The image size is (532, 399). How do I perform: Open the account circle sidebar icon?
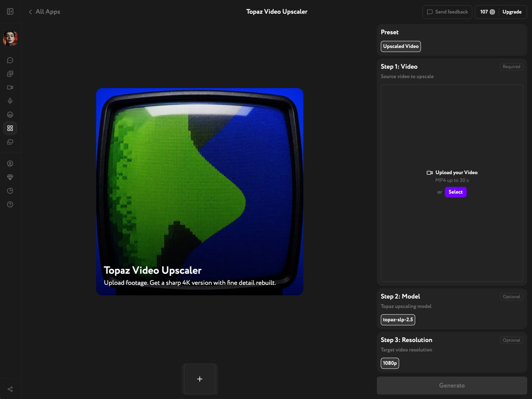(x=10, y=164)
